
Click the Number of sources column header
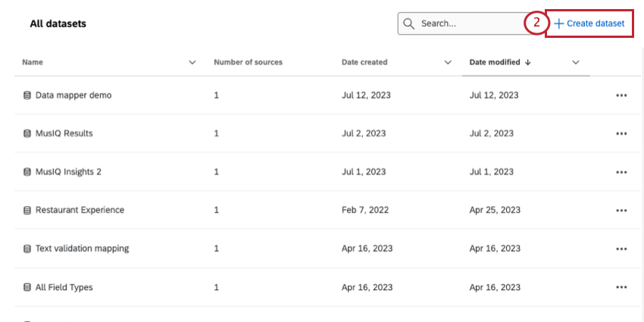pyautogui.click(x=248, y=62)
